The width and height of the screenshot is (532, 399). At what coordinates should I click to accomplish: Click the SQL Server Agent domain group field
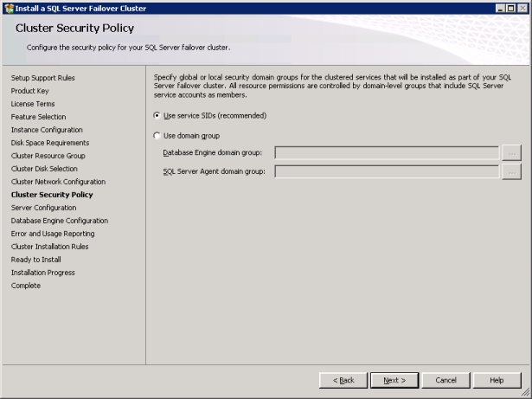coord(387,171)
